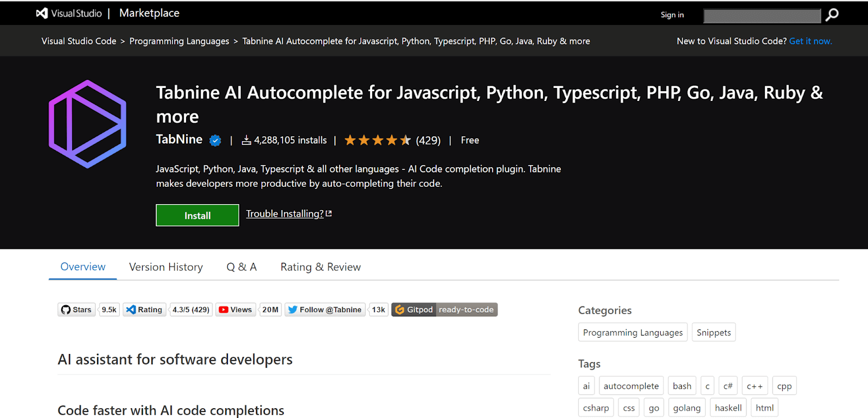Image resolution: width=868 pixels, height=418 pixels.
Task: Click the Free price label
Action: pyautogui.click(x=470, y=140)
